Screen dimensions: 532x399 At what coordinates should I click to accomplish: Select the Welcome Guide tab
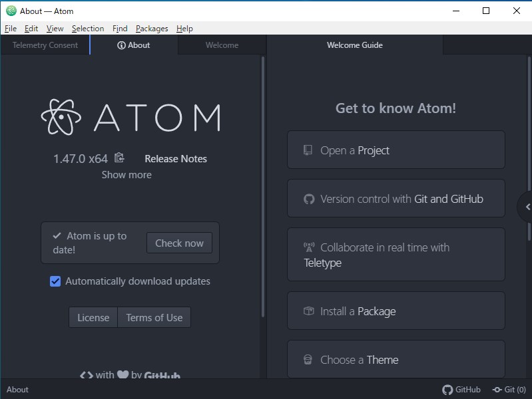coord(355,45)
